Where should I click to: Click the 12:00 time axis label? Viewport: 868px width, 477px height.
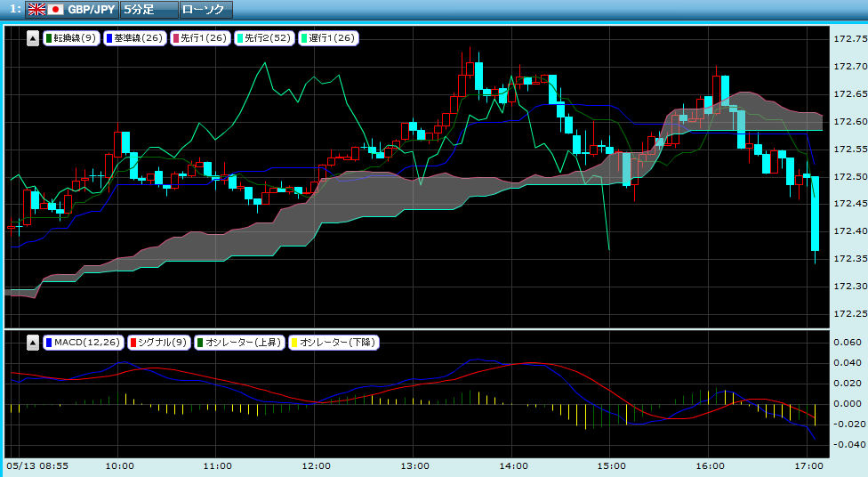click(x=317, y=466)
